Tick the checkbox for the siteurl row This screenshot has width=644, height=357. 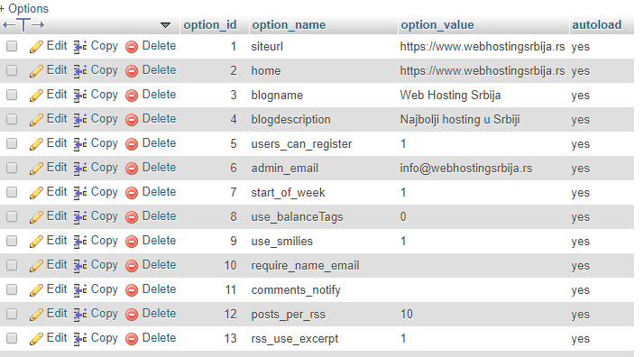click(x=12, y=46)
